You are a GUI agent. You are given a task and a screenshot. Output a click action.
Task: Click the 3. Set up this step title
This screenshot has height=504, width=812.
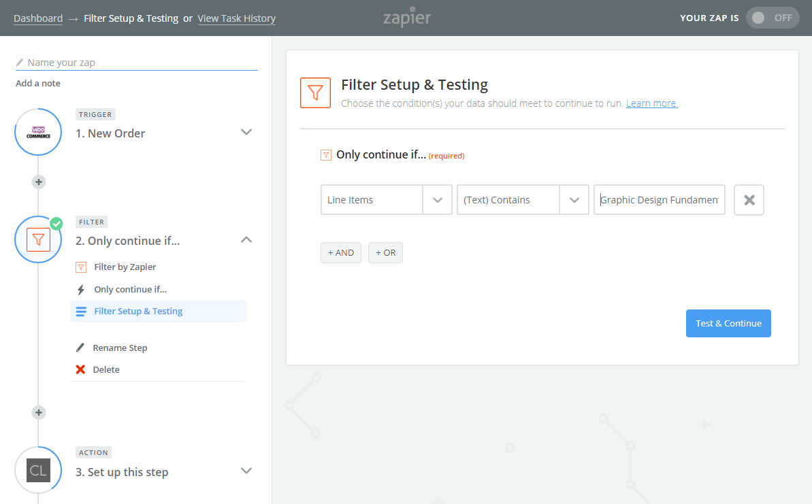click(x=123, y=472)
